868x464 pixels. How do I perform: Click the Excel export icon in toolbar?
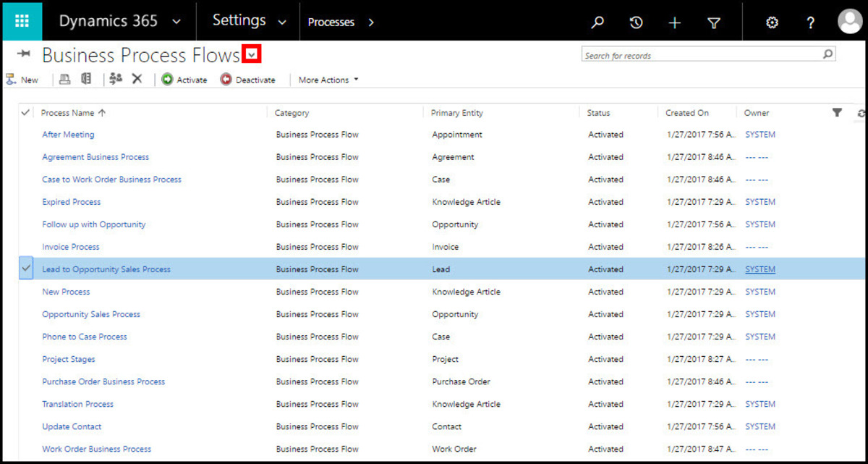pyautogui.click(x=86, y=79)
